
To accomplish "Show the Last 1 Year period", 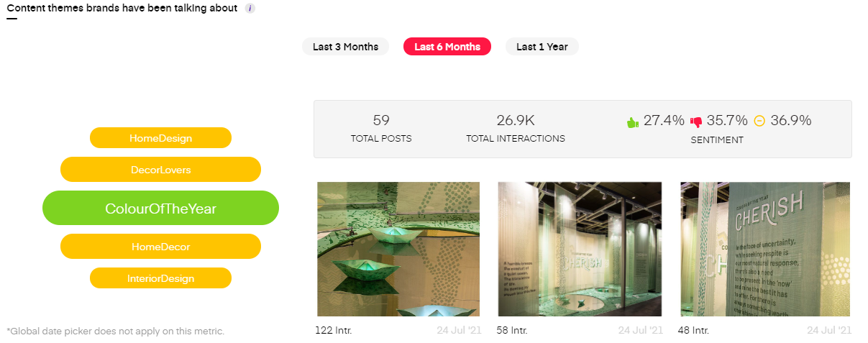I will click(x=542, y=47).
